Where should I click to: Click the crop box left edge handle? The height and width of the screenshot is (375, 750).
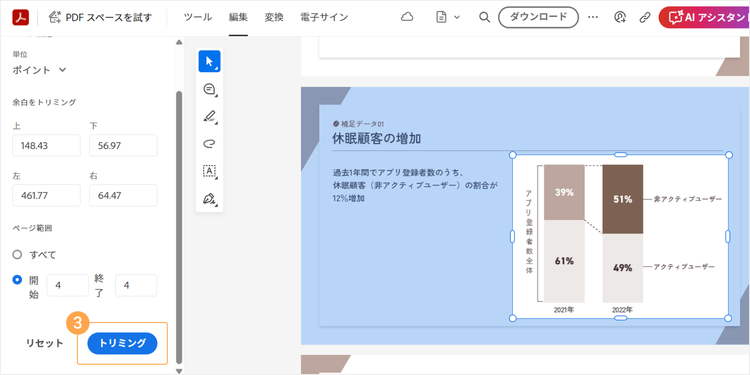coord(512,236)
